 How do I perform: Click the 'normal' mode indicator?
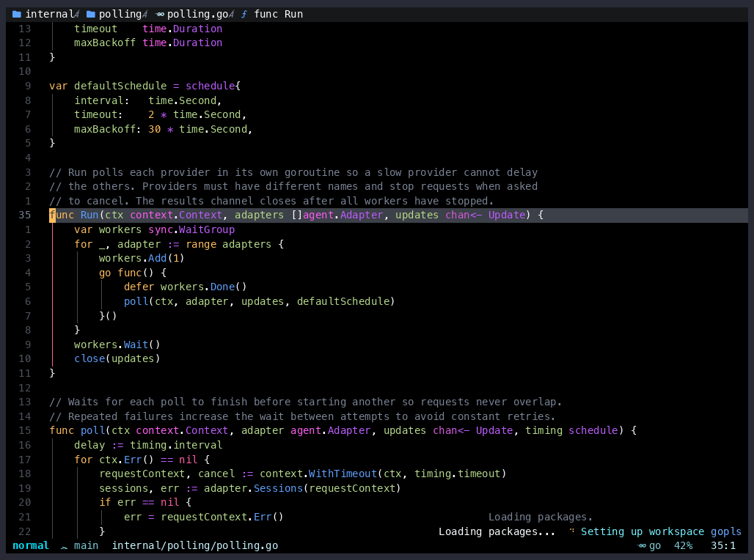[31, 546]
